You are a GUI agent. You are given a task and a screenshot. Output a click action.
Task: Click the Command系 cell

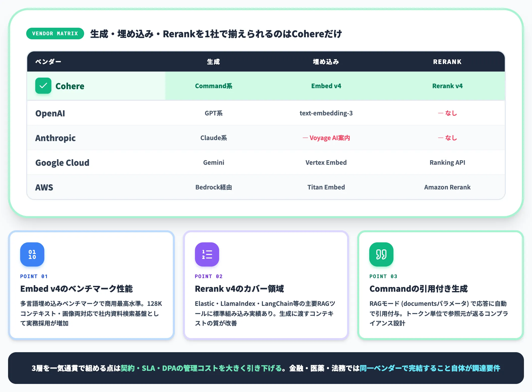point(214,86)
